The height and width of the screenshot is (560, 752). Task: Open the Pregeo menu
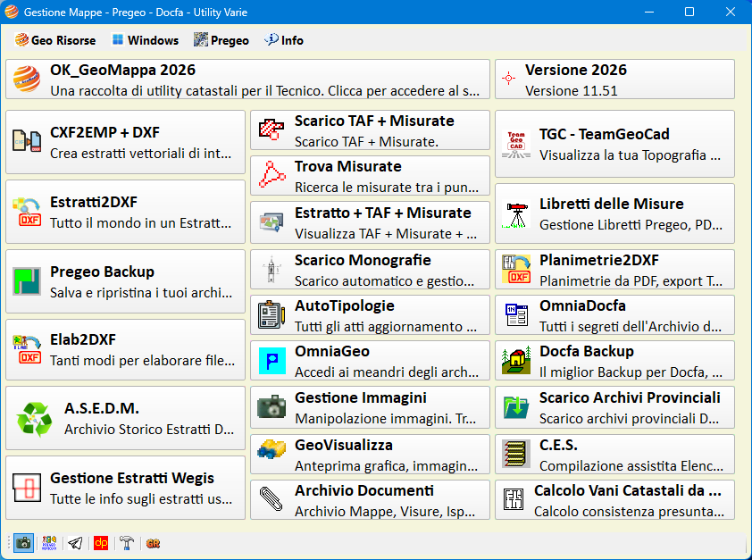coord(221,40)
